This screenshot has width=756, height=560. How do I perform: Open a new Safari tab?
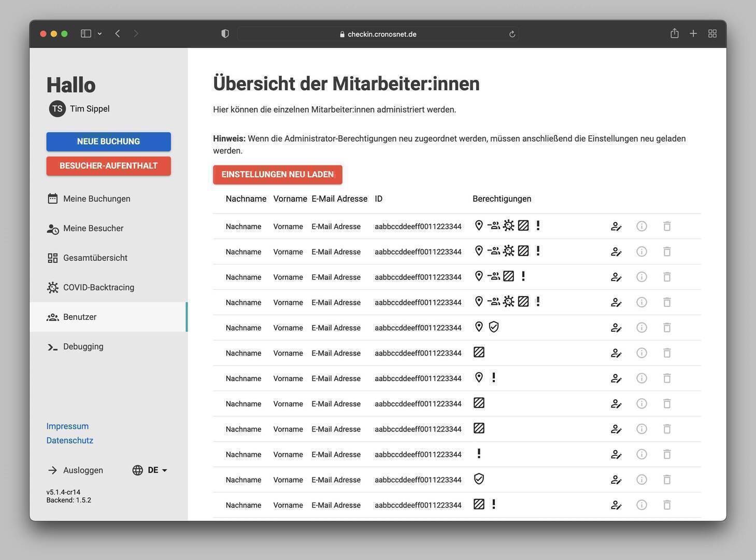693,34
